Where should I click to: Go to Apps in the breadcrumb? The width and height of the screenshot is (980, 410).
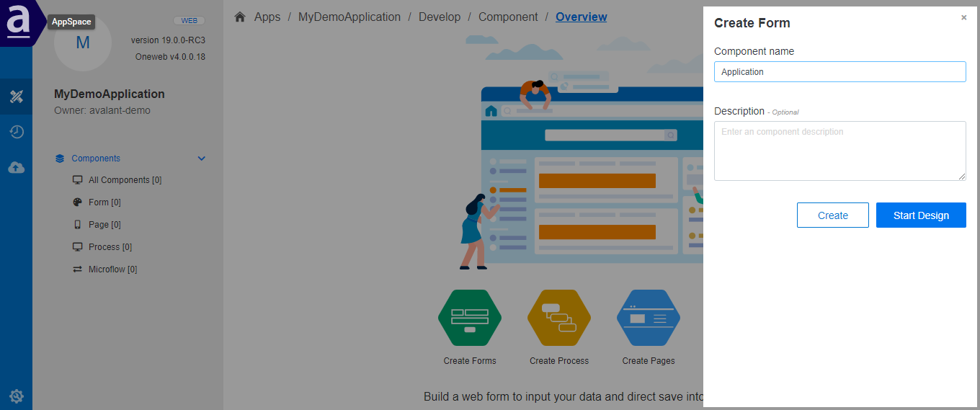[x=267, y=17]
